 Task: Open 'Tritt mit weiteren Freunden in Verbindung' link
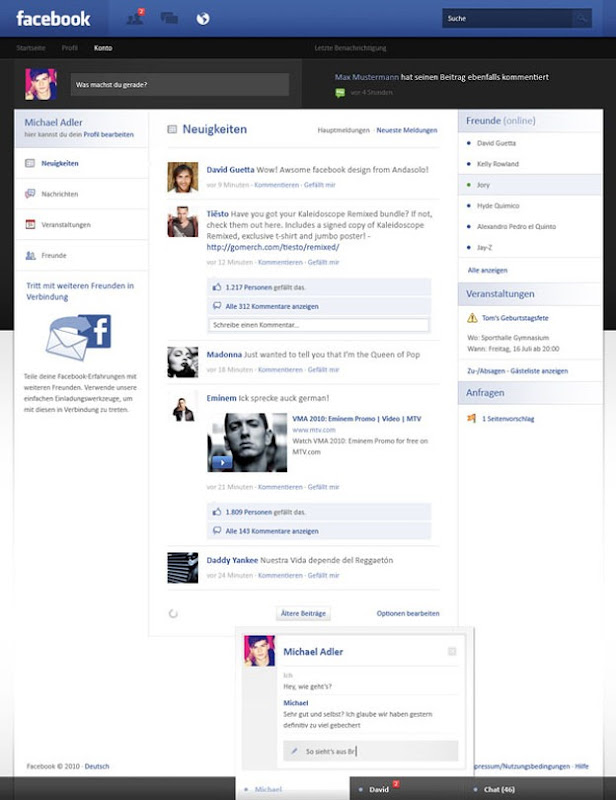pyautogui.click(x=80, y=291)
